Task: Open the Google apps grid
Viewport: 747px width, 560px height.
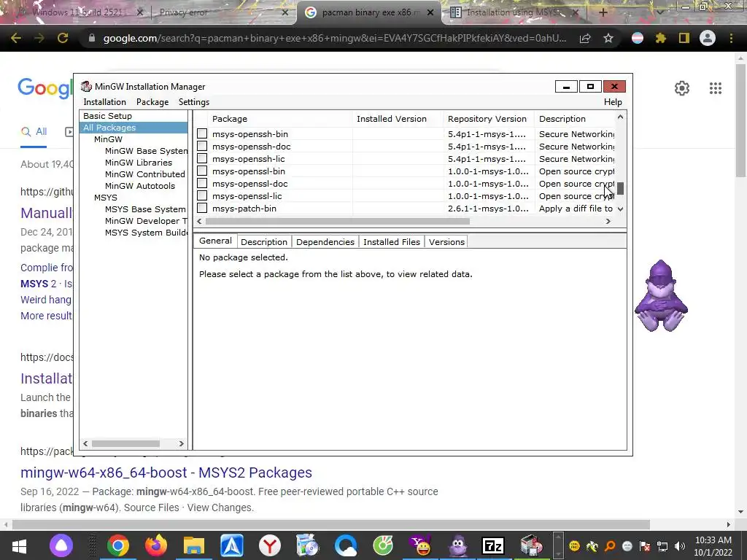Action: pyautogui.click(x=716, y=88)
